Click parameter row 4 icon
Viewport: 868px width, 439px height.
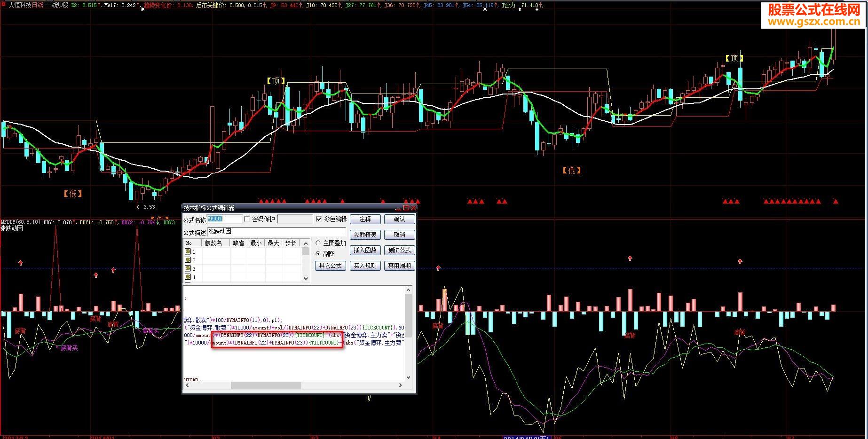point(188,277)
